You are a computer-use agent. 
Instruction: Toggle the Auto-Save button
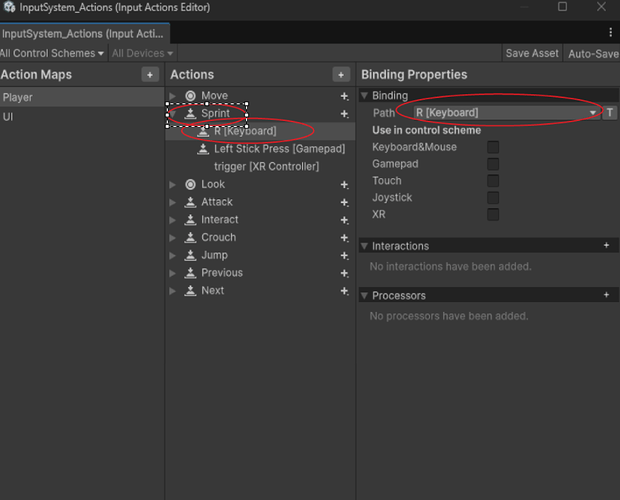592,53
